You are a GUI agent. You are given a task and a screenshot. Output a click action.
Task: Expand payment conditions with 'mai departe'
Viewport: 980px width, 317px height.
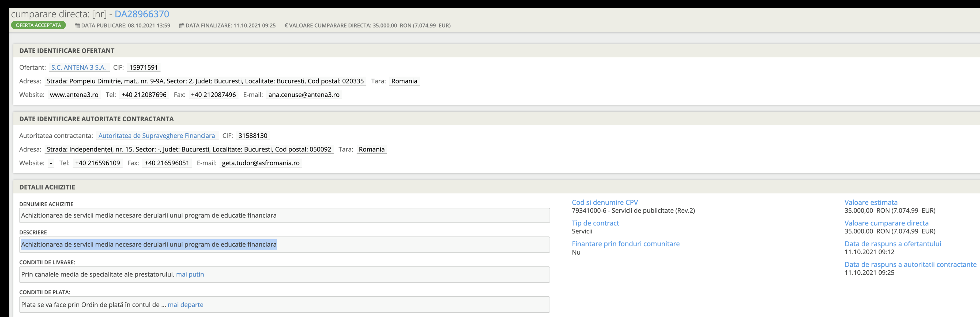pyautogui.click(x=185, y=305)
